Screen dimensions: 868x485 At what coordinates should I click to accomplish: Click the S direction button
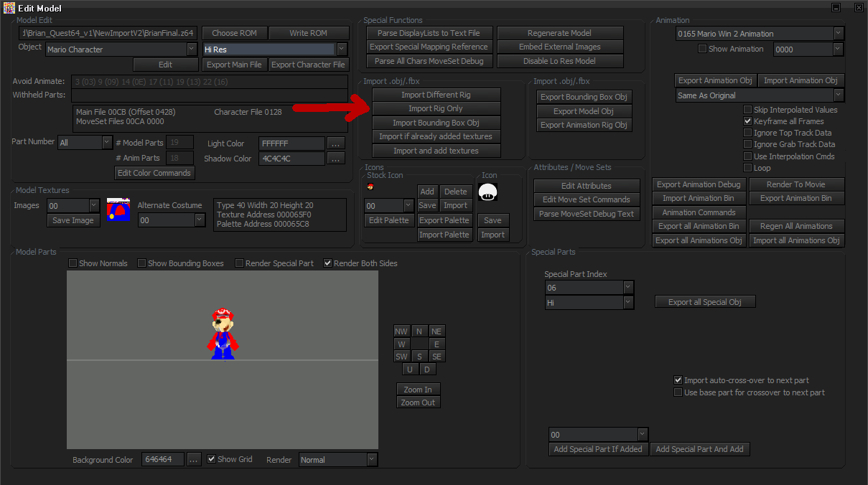(419, 357)
